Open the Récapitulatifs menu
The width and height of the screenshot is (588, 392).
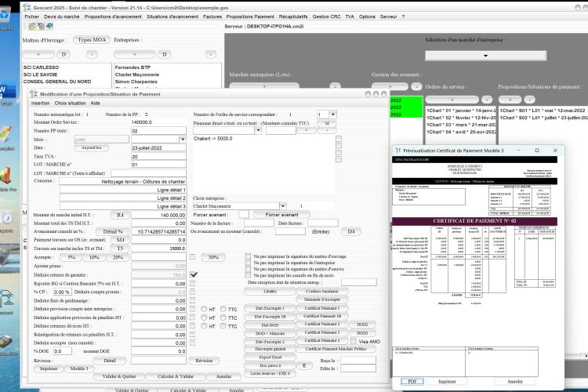pos(293,16)
